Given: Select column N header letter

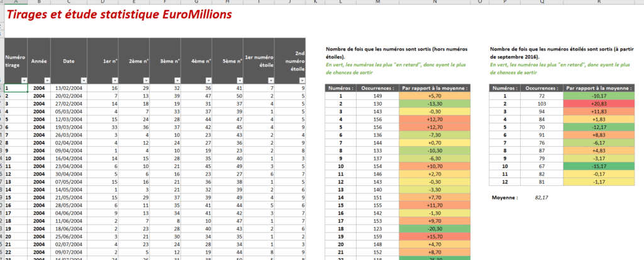Looking at the screenshot, I should click(x=435, y=2).
